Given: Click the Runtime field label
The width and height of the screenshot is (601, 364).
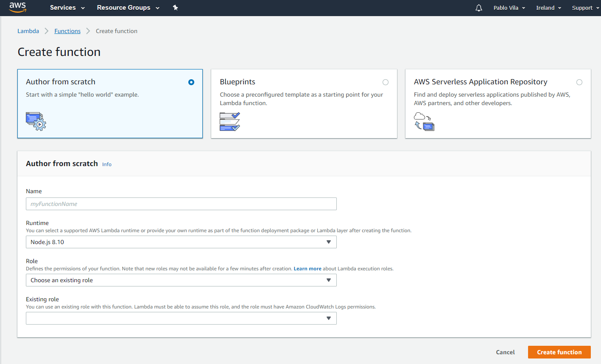Looking at the screenshot, I should point(37,223).
